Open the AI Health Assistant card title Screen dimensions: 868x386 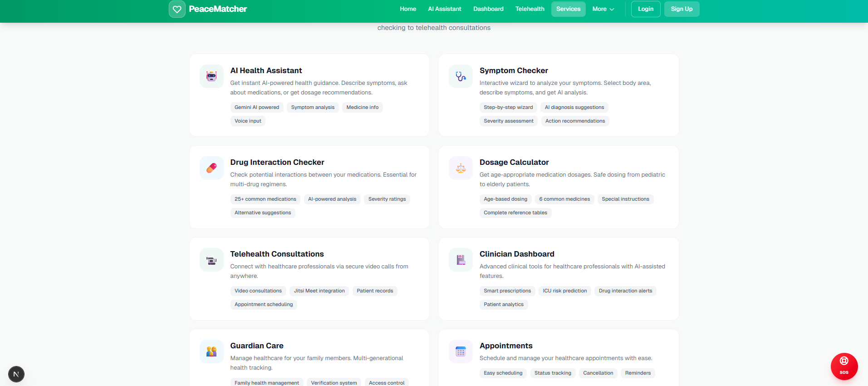pos(266,70)
